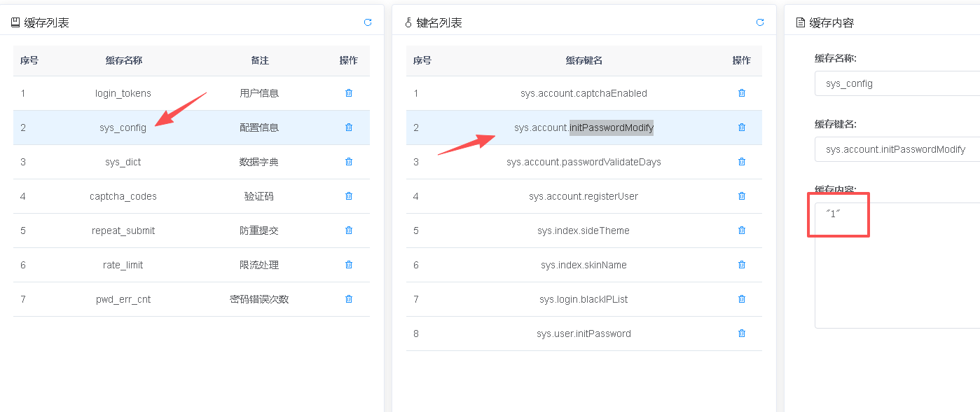Delete key sys.account.captchaEnabled
The height and width of the screenshot is (412, 980).
tap(742, 93)
